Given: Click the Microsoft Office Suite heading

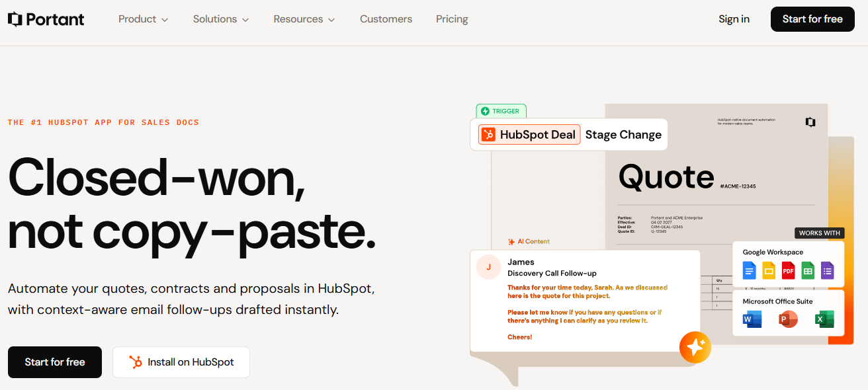Looking at the screenshot, I should 777,301.
